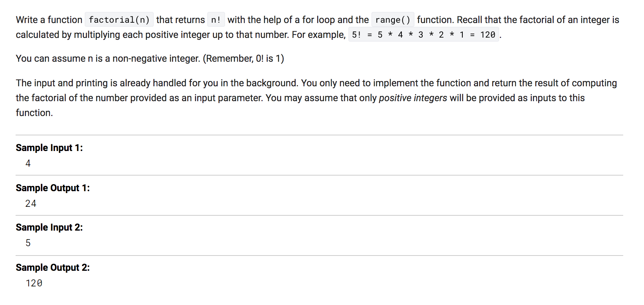Click the 'Sample Input 1:' heading
Image resolution: width=644 pixels, height=305 pixels.
pos(49,148)
